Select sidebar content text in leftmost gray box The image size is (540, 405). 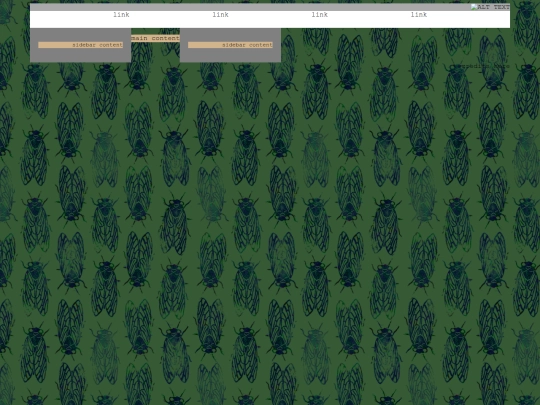(97, 45)
